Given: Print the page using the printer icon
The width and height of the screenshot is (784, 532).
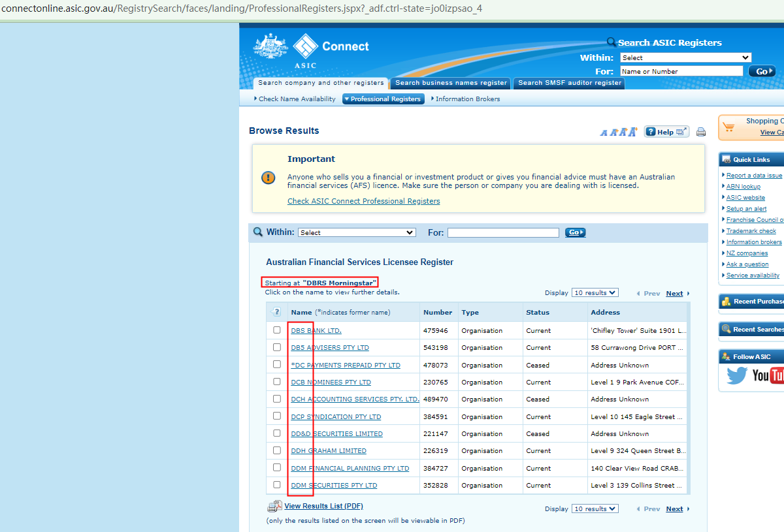Looking at the screenshot, I should [701, 132].
